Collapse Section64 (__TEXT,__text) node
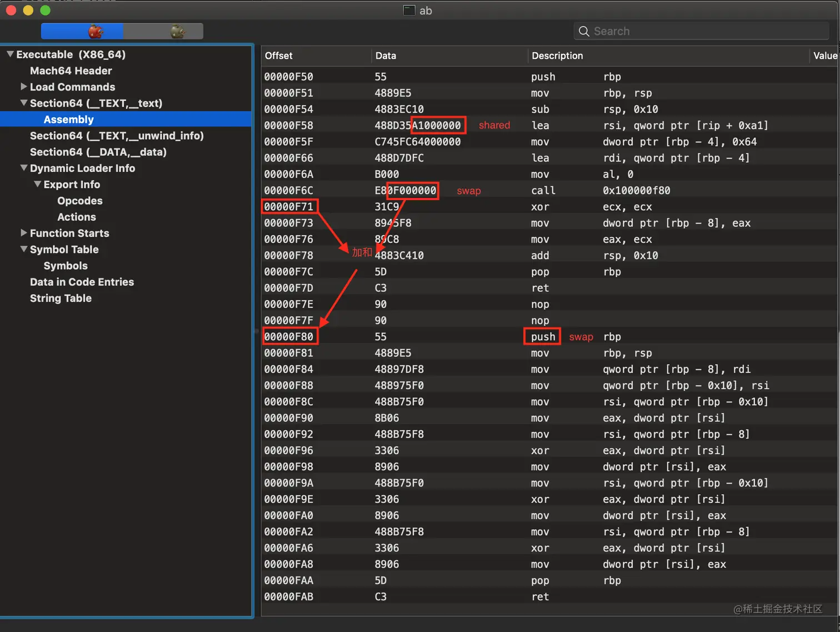The width and height of the screenshot is (840, 632). 23,103
